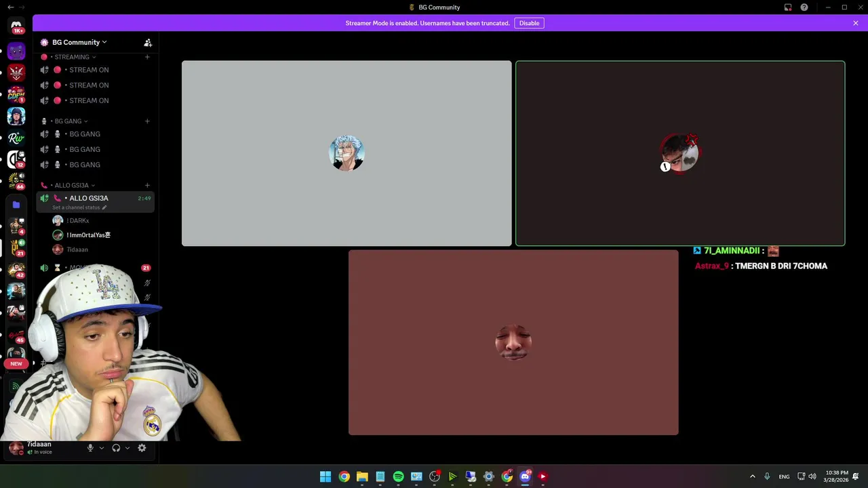Toggle headphone deafen in user panel
Image resolution: width=868 pixels, height=488 pixels.
[x=116, y=448]
